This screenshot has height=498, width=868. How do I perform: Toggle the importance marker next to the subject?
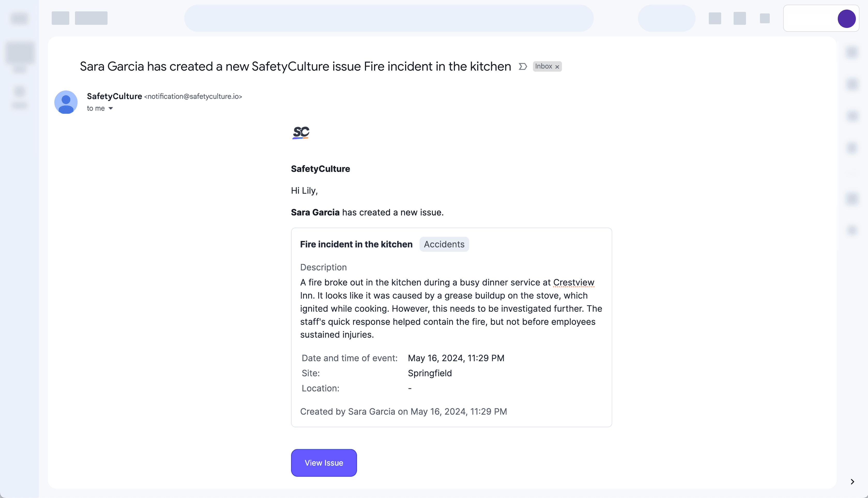coord(523,66)
